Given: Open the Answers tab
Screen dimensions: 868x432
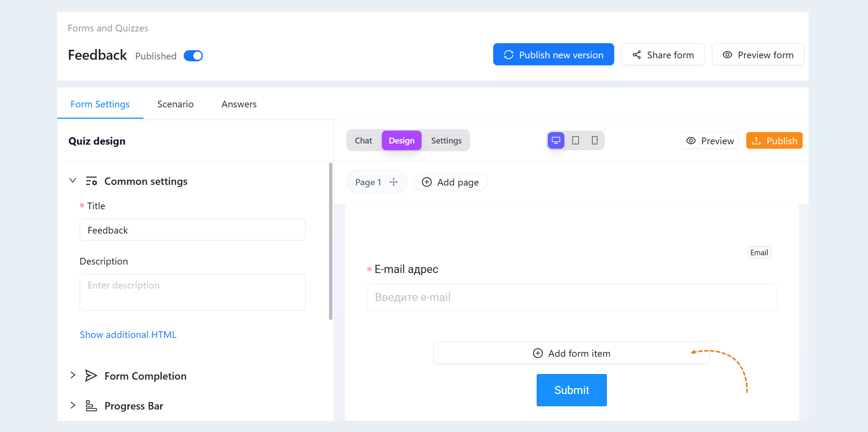Looking at the screenshot, I should 239,104.
